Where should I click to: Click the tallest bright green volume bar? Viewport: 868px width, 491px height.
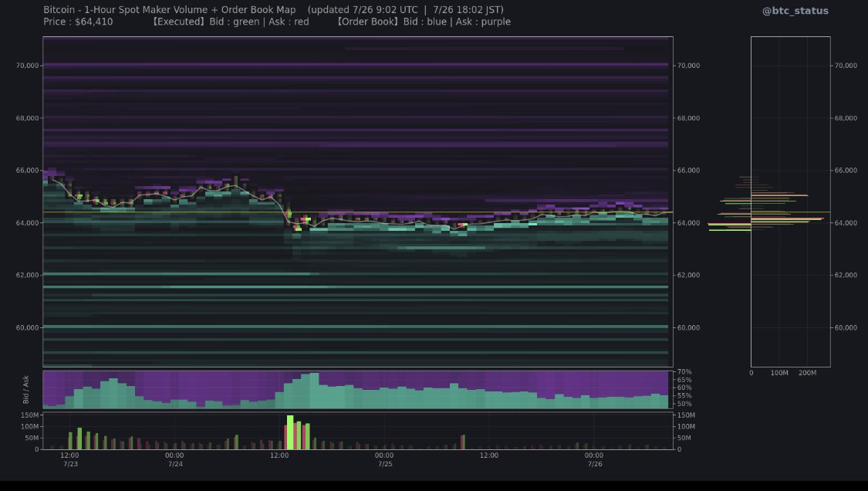pyautogui.click(x=290, y=432)
